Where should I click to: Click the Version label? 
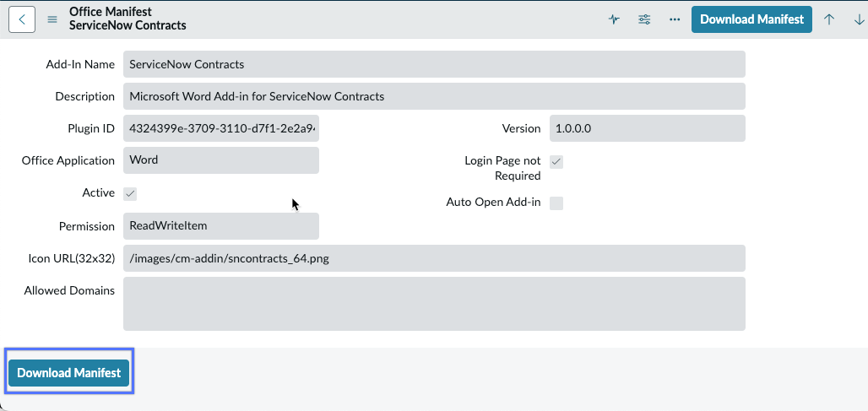click(x=521, y=128)
